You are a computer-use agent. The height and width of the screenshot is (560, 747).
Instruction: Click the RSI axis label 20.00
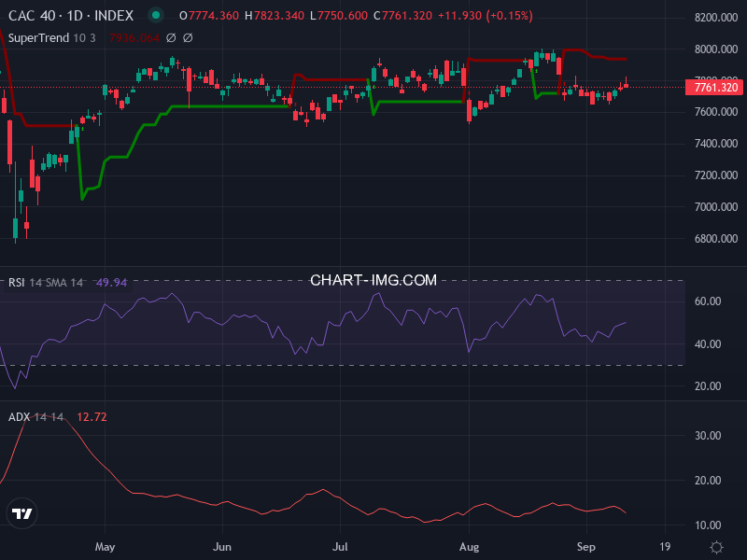point(708,386)
